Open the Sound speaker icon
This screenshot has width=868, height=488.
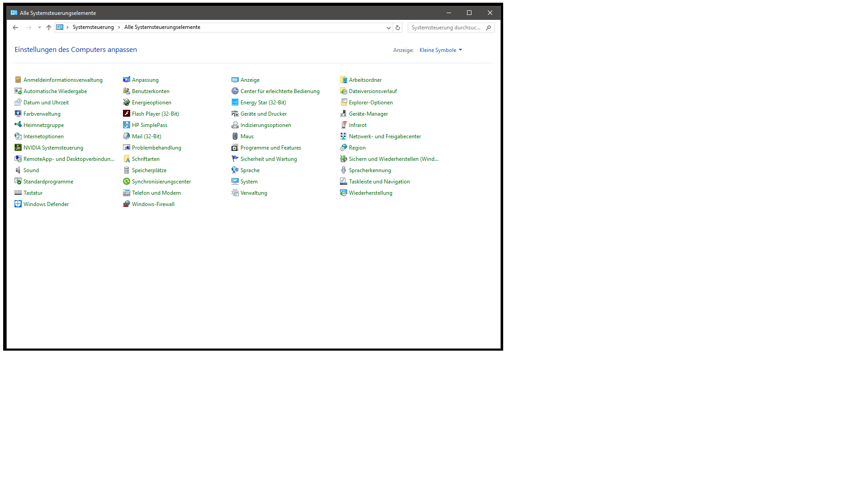[18, 170]
